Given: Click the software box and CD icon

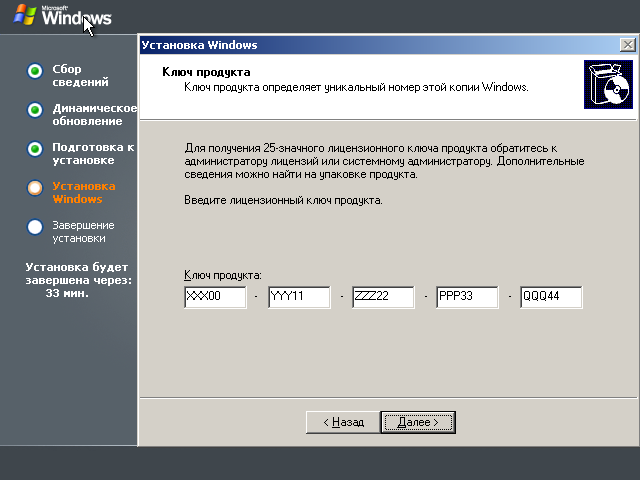Looking at the screenshot, I should (608, 84).
